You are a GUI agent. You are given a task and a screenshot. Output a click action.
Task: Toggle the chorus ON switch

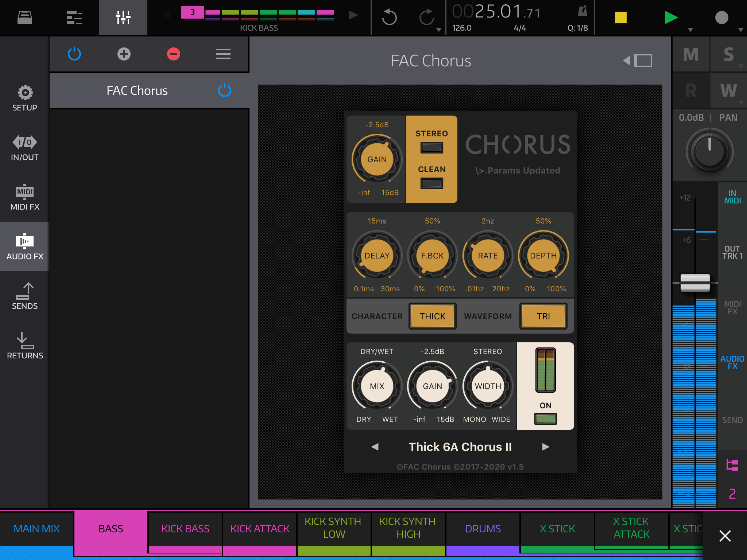546,419
